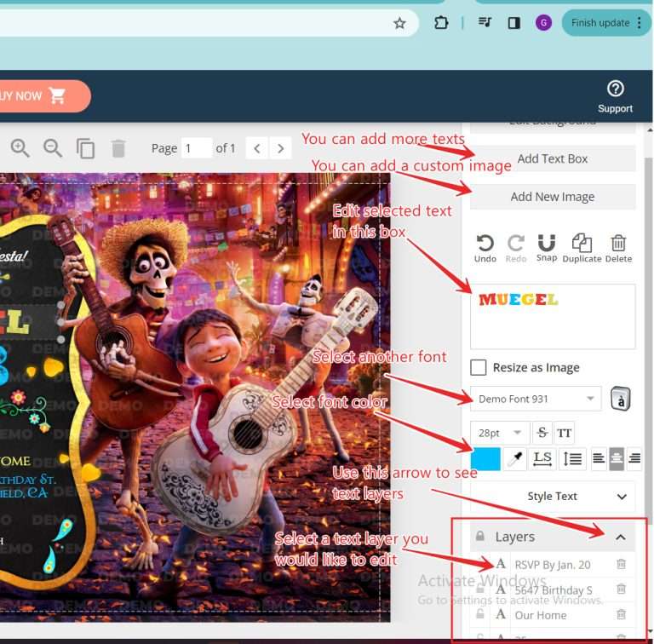Go to the previous page arrow
Screen dimensions: 654x644
257,148
